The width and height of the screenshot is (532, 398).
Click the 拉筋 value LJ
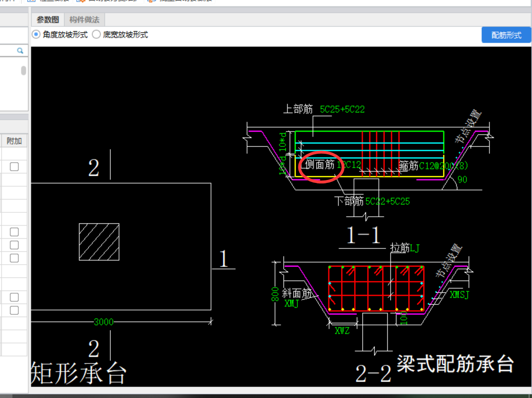point(415,248)
